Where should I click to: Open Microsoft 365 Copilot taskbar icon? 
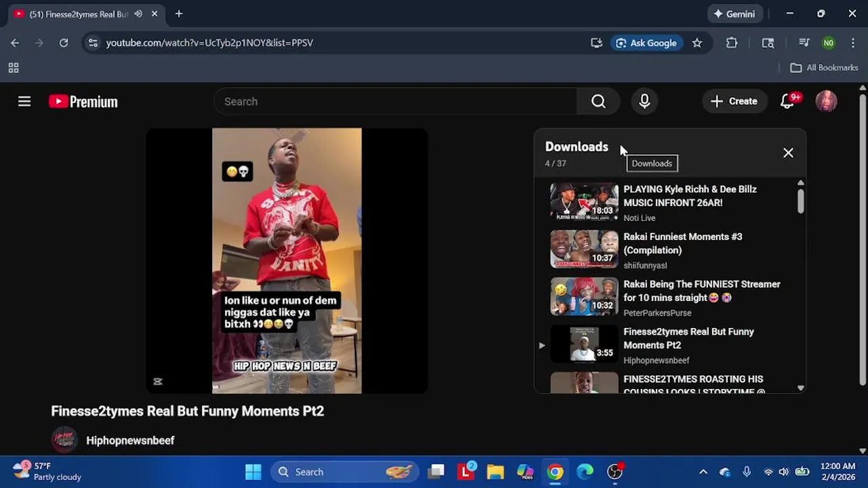point(525,472)
